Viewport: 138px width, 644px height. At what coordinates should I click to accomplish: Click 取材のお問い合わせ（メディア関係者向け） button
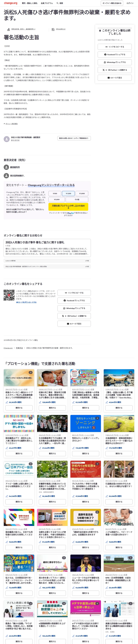74,138
